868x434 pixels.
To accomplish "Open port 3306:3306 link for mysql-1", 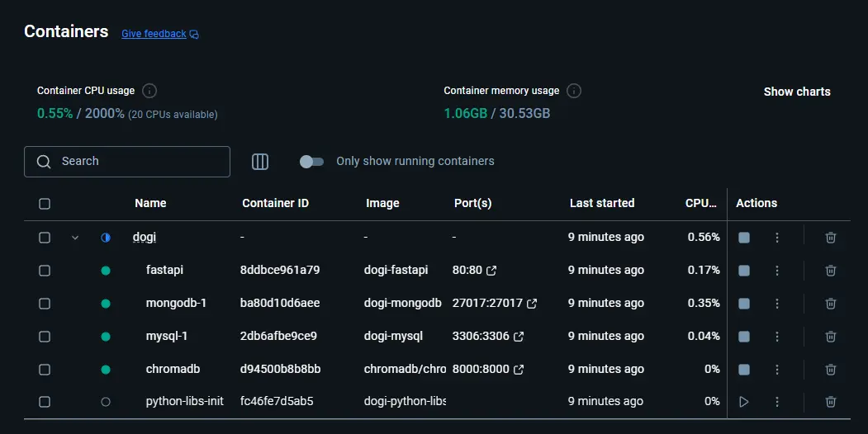I will [x=488, y=336].
